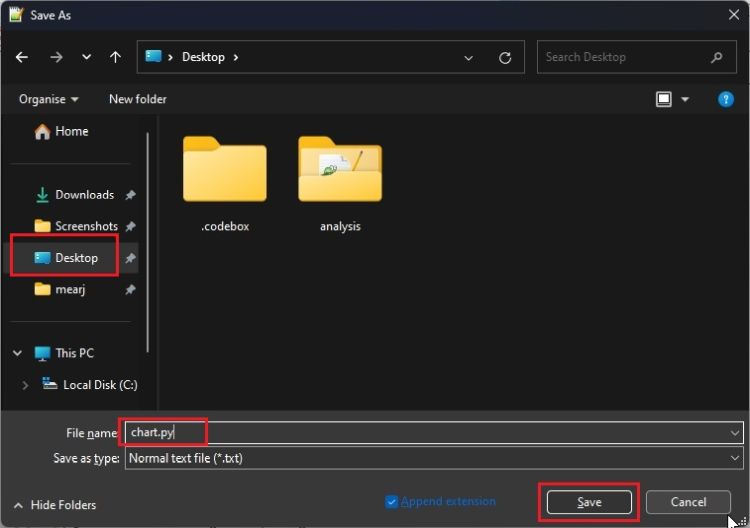Click pin icon next to Screenshots

point(130,226)
